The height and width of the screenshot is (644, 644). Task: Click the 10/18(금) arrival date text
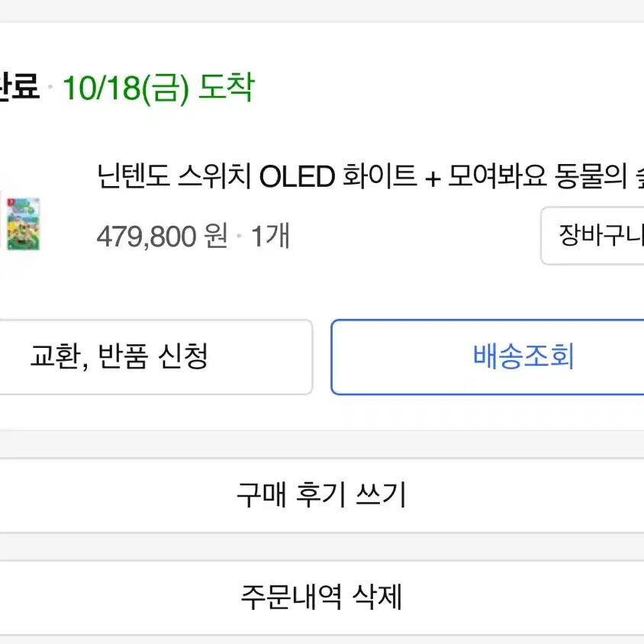(126, 89)
